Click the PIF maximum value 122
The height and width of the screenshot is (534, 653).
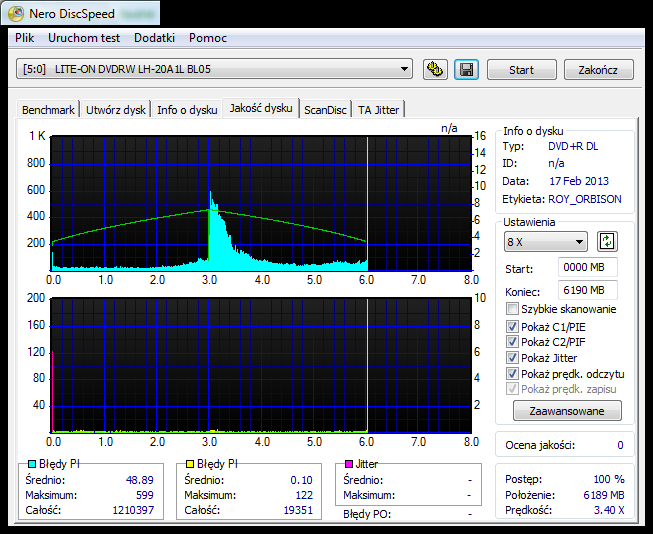[304, 495]
